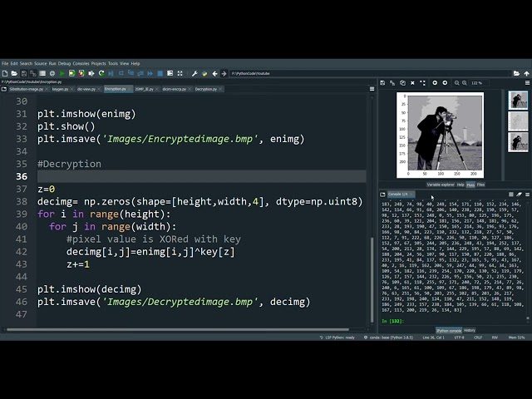This screenshot has width=532, height=399.
Task: Change to parent directory up arrow
Action: tap(526, 73)
